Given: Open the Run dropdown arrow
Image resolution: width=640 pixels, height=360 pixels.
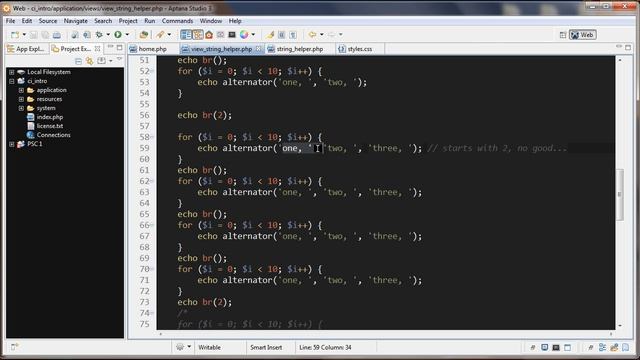Looking at the screenshot, I should (127, 35).
